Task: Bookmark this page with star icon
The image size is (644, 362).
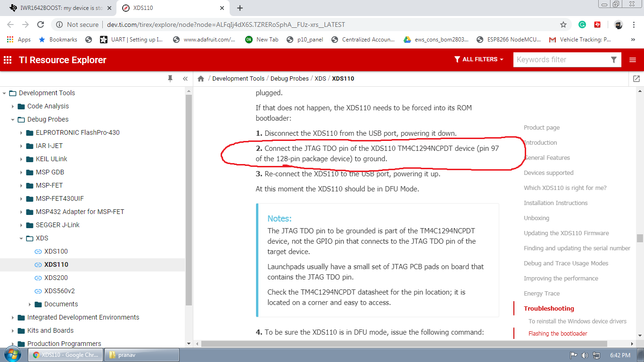Action: [563, 25]
